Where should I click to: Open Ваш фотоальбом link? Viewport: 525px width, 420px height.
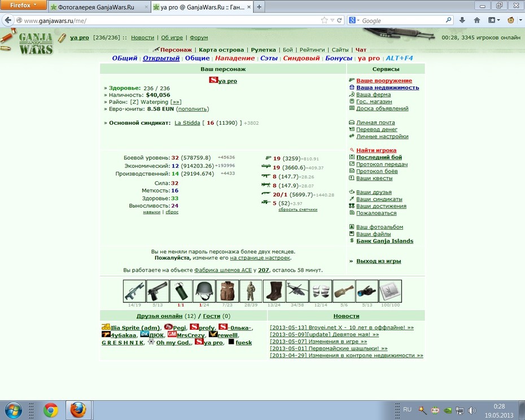[x=379, y=227]
